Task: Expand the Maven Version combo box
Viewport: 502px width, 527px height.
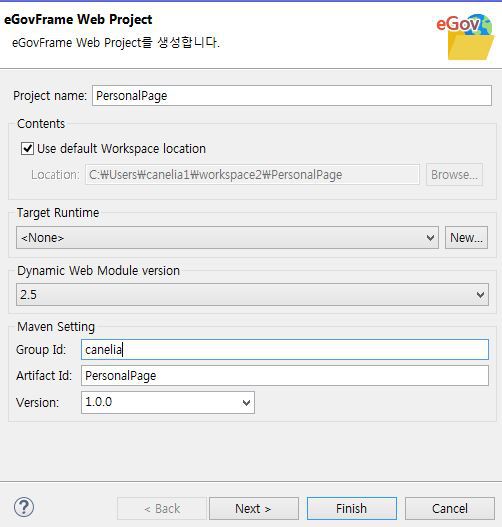Action: click(168, 402)
